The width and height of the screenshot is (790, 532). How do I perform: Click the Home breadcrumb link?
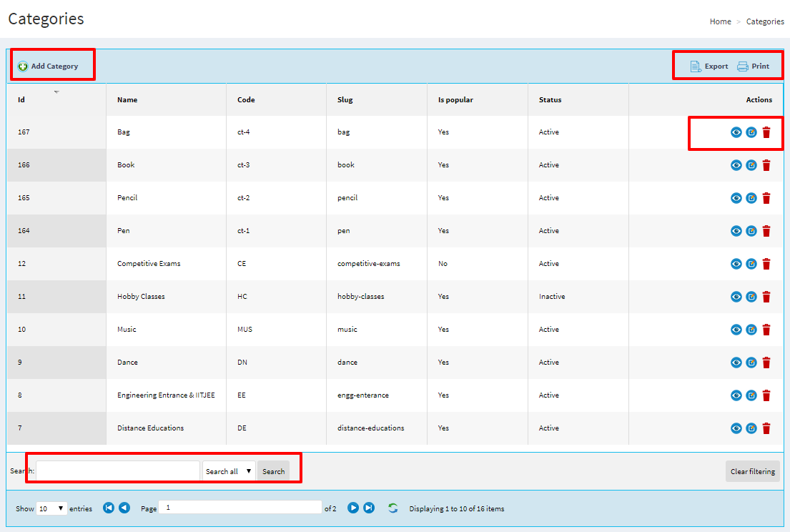tap(720, 21)
